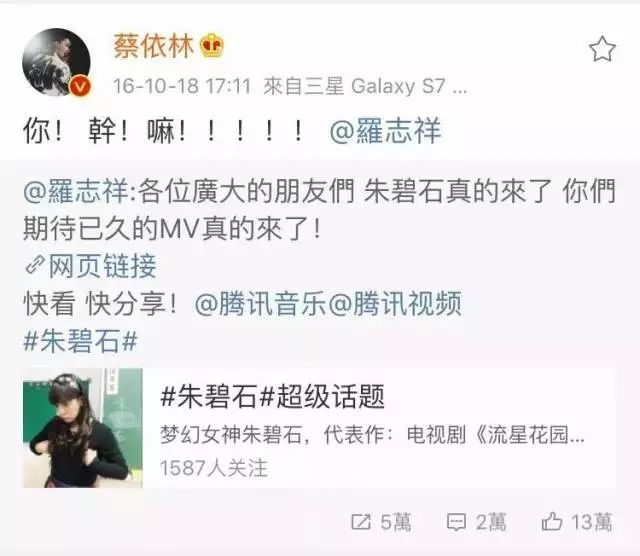The height and width of the screenshot is (556, 640).
Task: Open the #朱碧石#超级话题 card title
Action: click(273, 396)
